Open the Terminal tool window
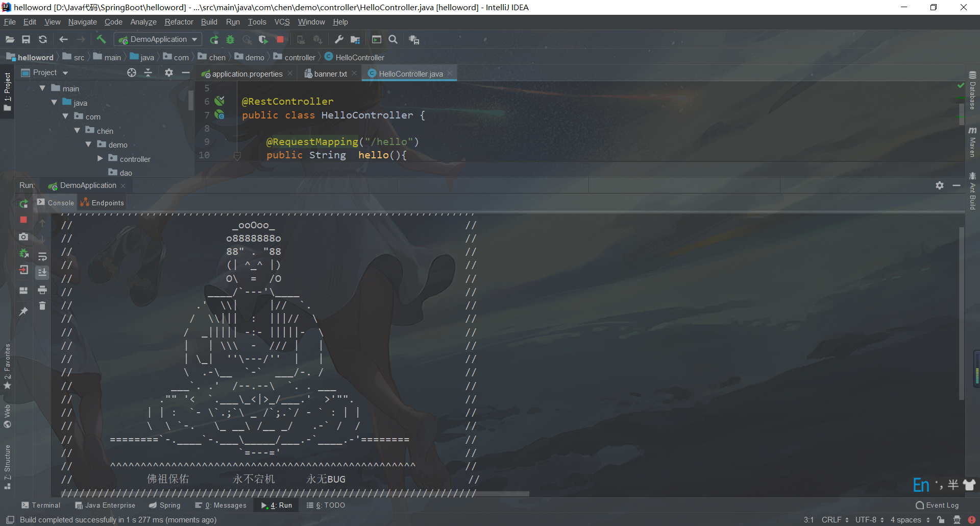 click(x=41, y=505)
